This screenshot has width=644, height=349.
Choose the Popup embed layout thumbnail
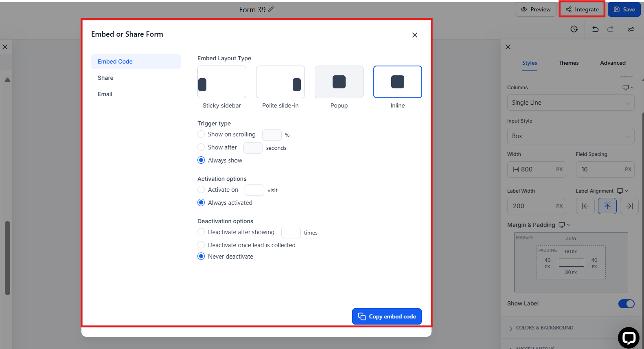(x=339, y=82)
